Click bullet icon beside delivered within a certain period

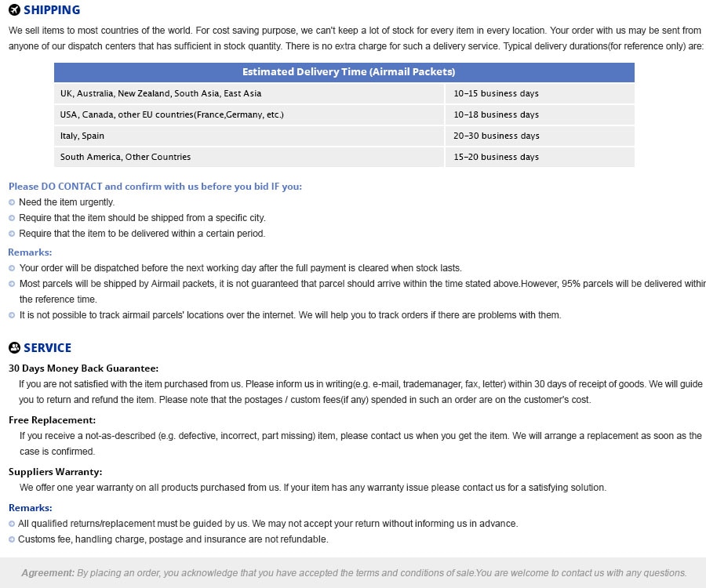click(12, 234)
